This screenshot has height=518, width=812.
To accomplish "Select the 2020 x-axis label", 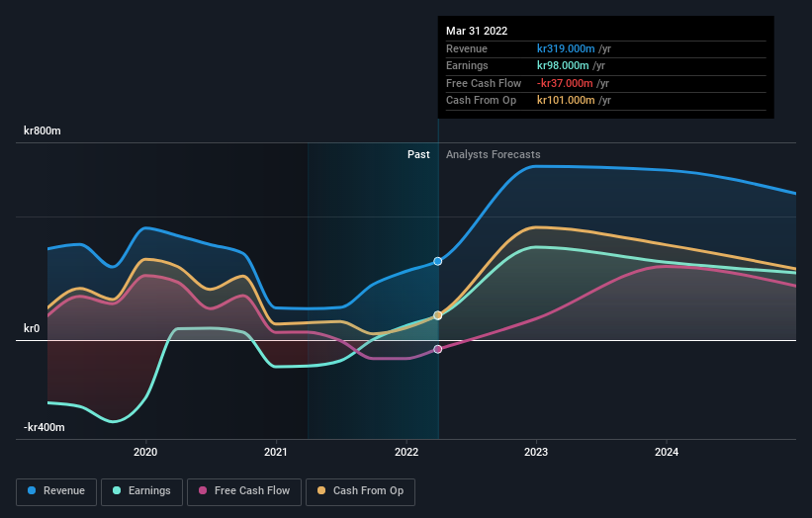I will pos(145,452).
